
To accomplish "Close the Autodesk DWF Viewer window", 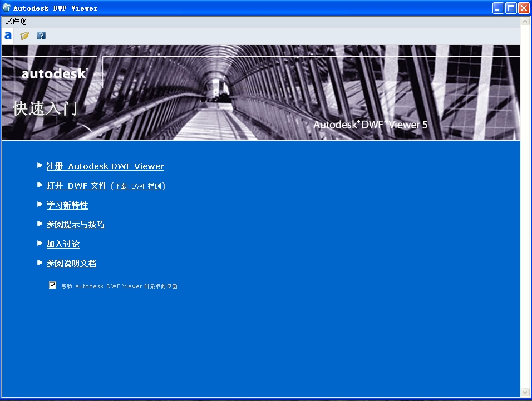I will 524,8.
